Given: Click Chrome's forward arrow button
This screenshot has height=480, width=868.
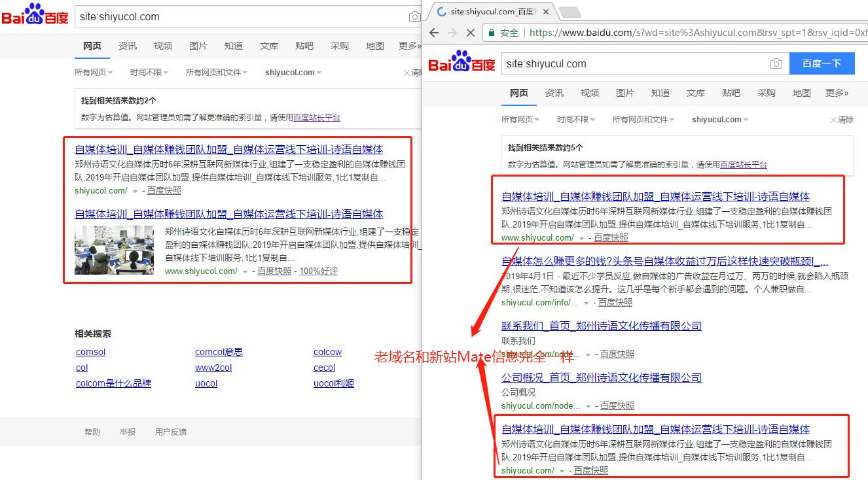Looking at the screenshot, I should 452,32.
